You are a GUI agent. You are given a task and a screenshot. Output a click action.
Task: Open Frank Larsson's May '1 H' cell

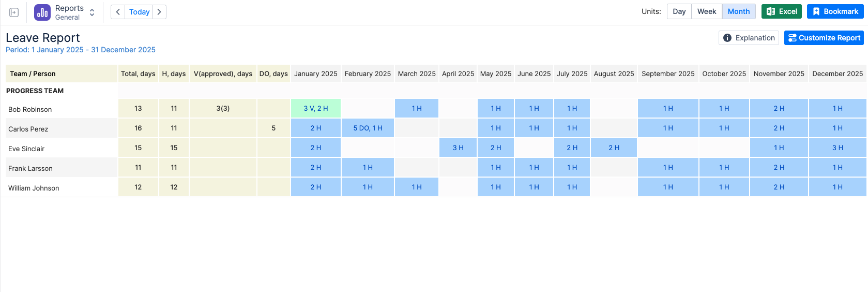(x=496, y=167)
